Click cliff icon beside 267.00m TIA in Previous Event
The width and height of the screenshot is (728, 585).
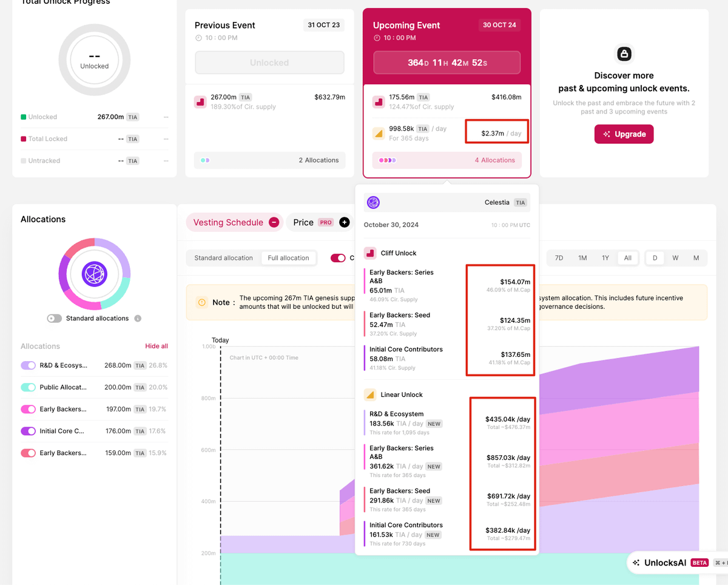200,101
